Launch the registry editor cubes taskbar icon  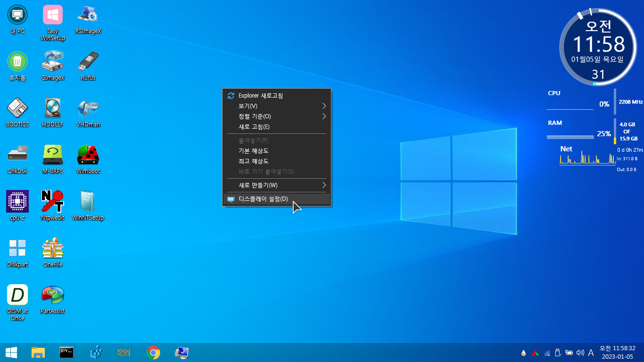(96, 353)
